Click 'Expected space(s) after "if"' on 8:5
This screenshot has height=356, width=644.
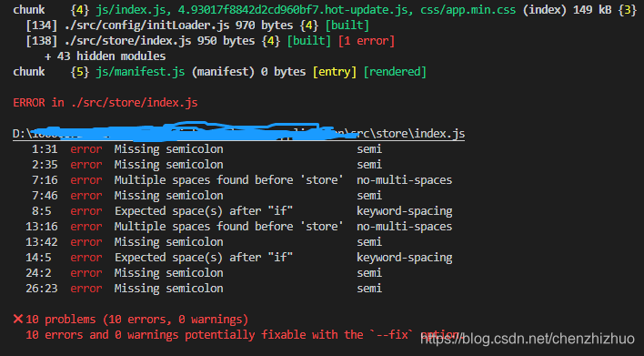point(204,211)
